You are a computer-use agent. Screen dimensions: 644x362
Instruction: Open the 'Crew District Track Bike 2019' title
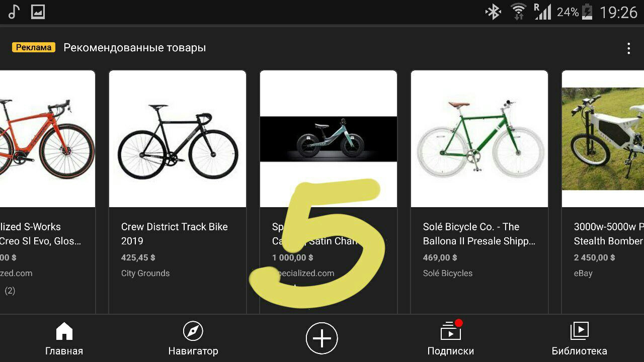175,234
